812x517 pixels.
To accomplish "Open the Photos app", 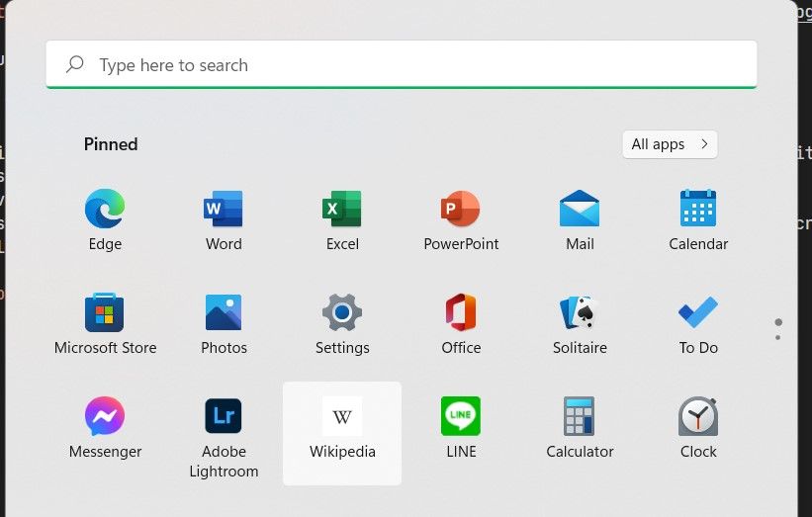I will coord(224,312).
